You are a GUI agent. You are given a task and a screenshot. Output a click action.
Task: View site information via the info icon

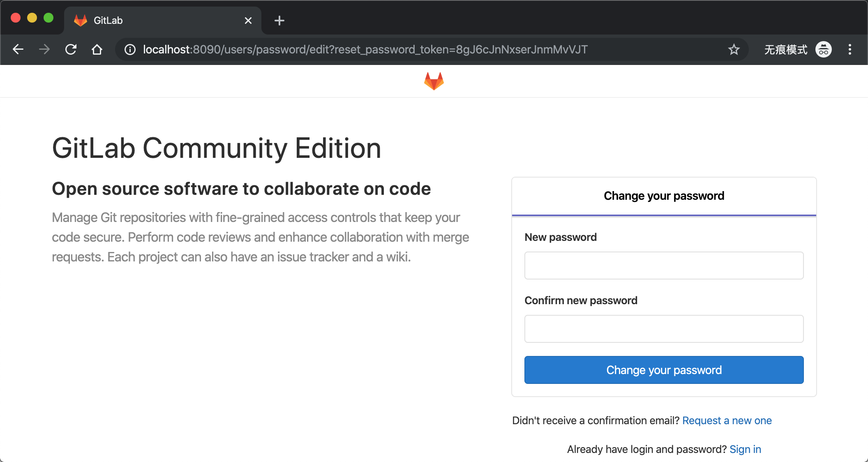tap(130, 50)
